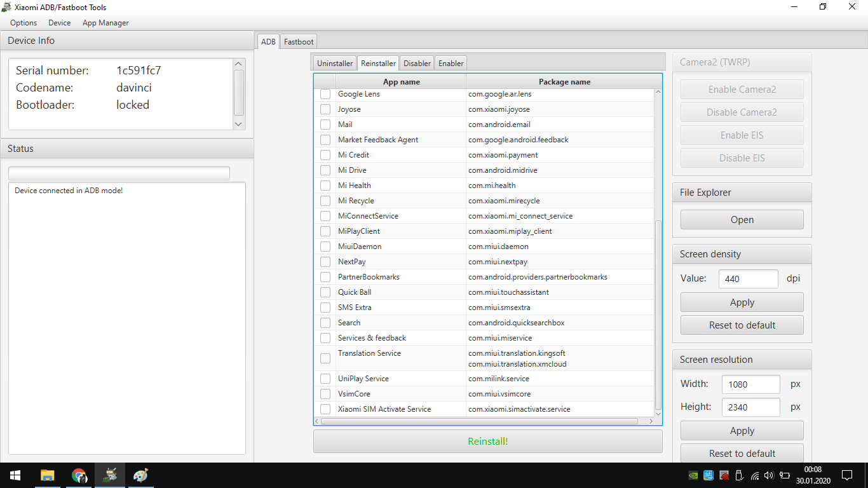Click the green Reinstall! button

(x=488, y=441)
